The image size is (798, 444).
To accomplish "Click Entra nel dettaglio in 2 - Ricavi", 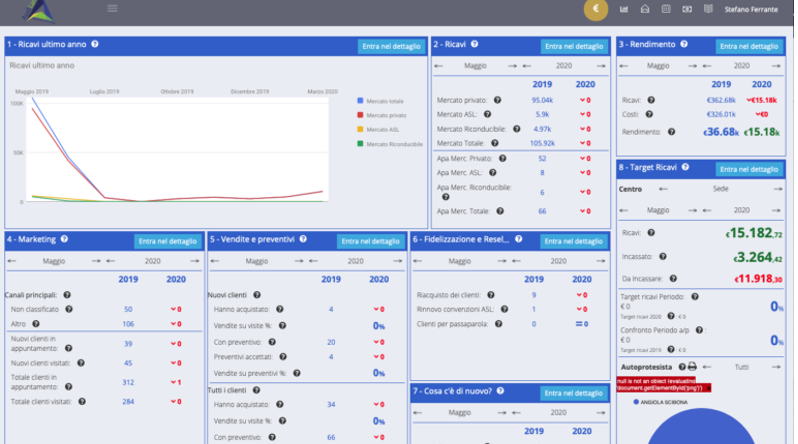I will (574, 46).
